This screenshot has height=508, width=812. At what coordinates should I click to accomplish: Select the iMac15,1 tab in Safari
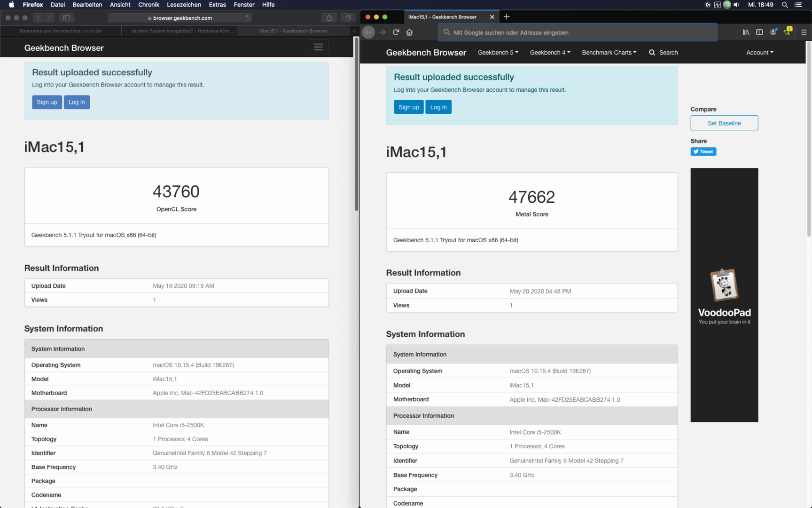pyautogui.click(x=294, y=31)
